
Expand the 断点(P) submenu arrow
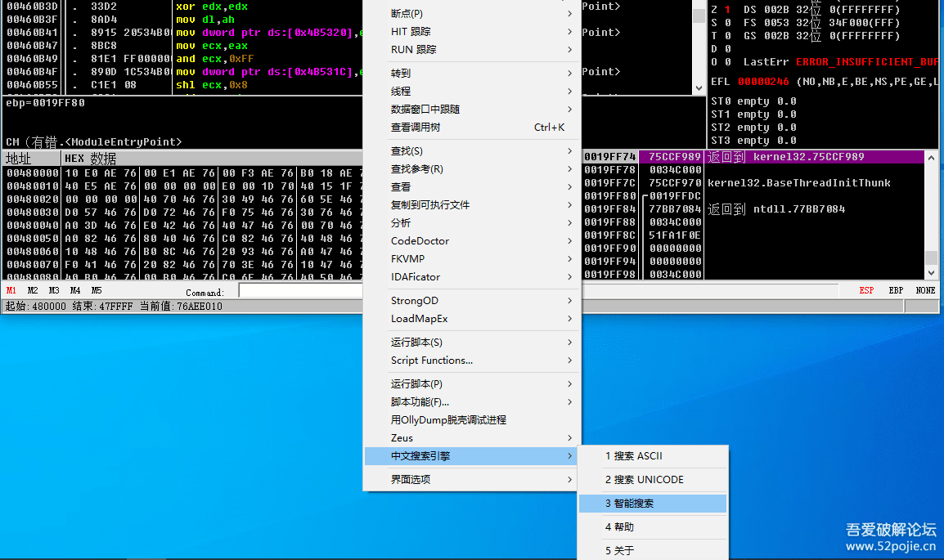coord(569,14)
